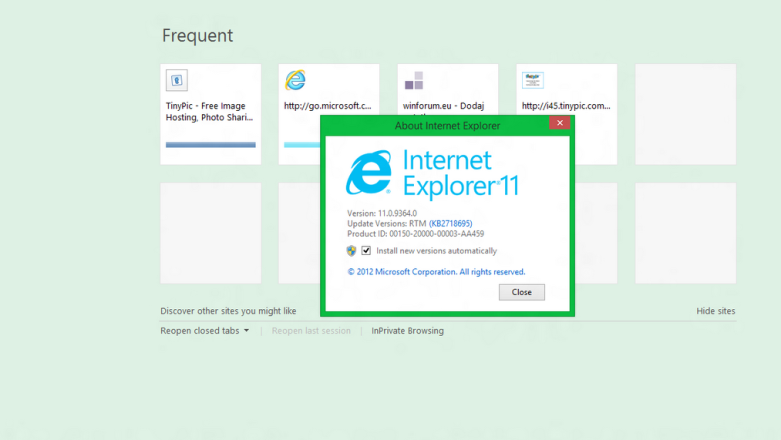Viewport: 781px width, 440px height.
Task: Click the TinyPic tile blue activity bar
Action: [210, 145]
